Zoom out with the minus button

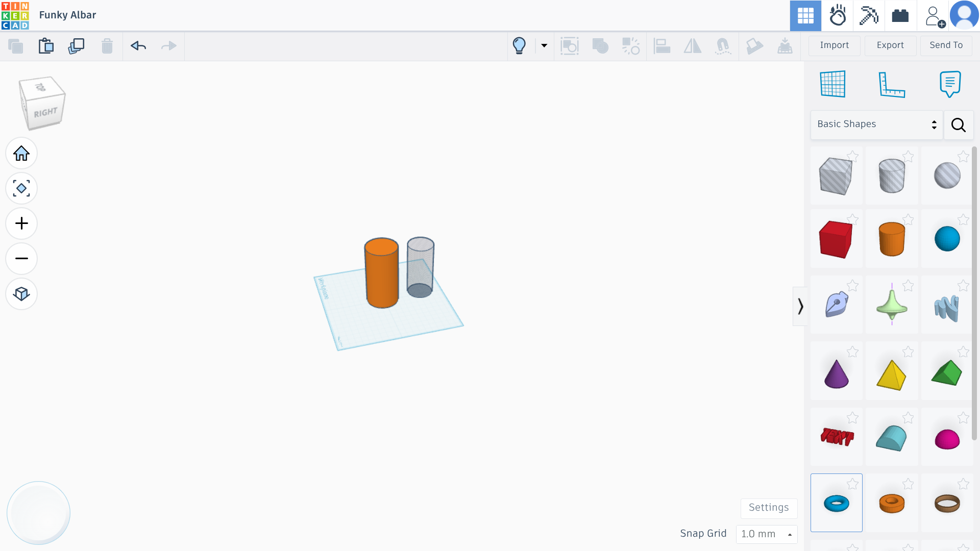[x=21, y=259]
